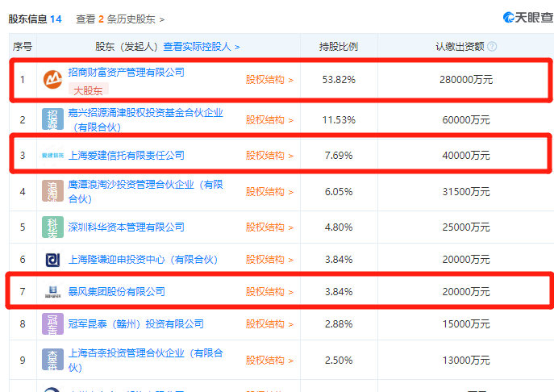Click the 股东信息 14 heading
The width and height of the screenshot is (554, 392).
tap(35, 19)
